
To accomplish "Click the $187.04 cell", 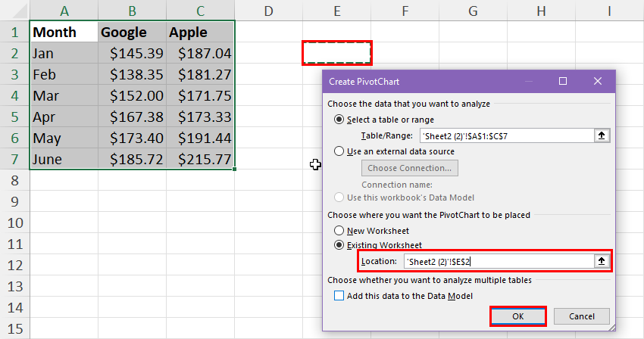I will point(201,53).
